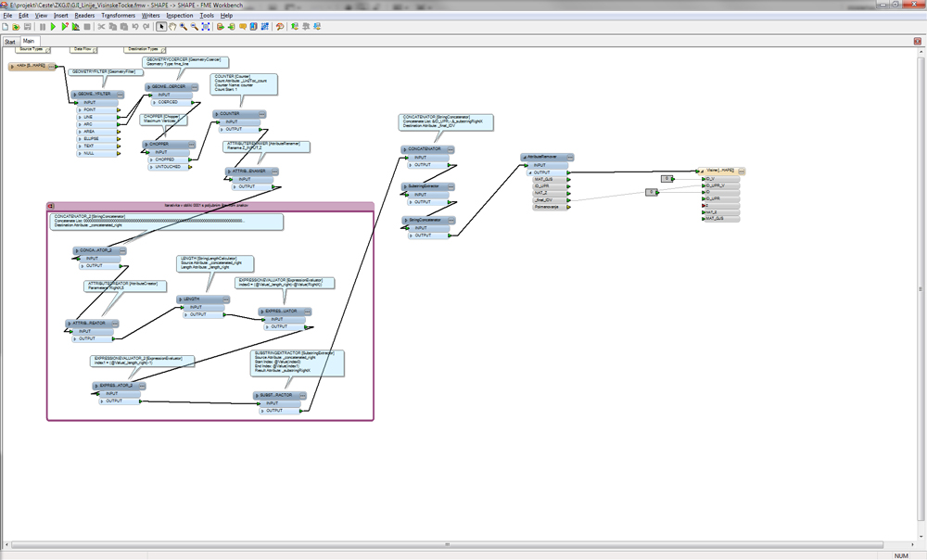Expand the SUBST..RACTOR transformer
The width and height of the screenshot is (927, 560).
[257, 396]
